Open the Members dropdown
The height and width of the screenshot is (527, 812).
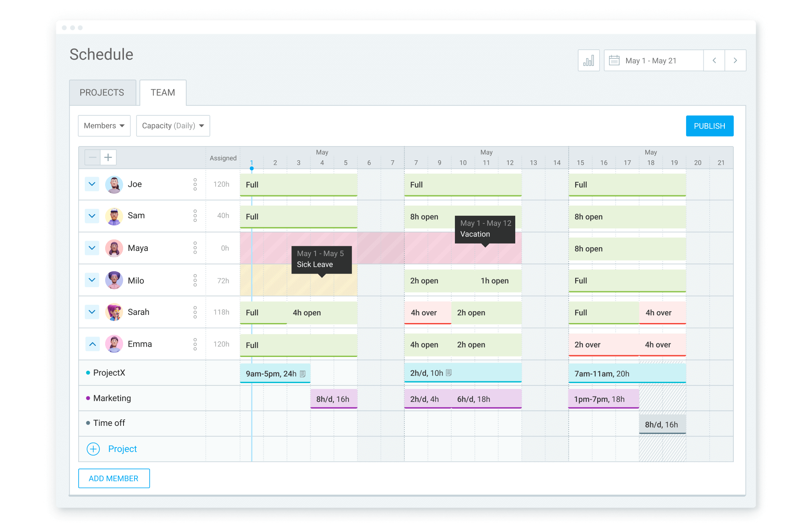pyautogui.click(x=104, y=126)
